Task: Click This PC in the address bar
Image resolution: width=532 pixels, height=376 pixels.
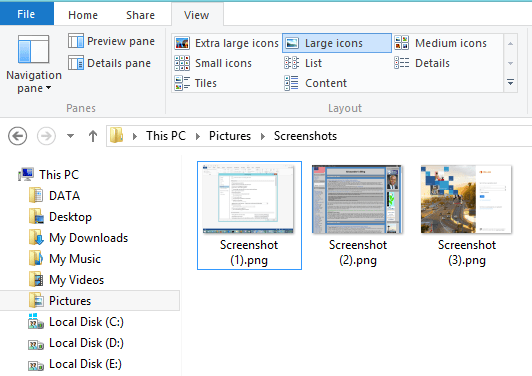Action: pyautogui.click(x=166, y=136)
